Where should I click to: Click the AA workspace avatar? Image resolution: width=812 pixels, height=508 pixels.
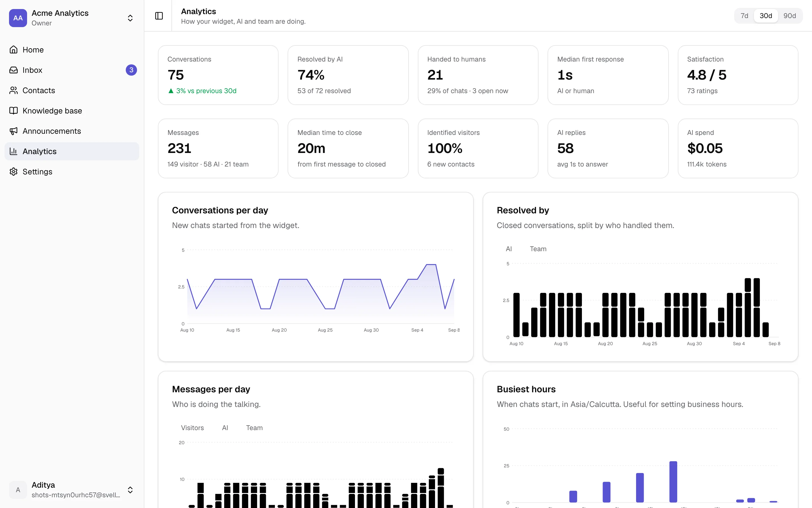pos(18,18)
